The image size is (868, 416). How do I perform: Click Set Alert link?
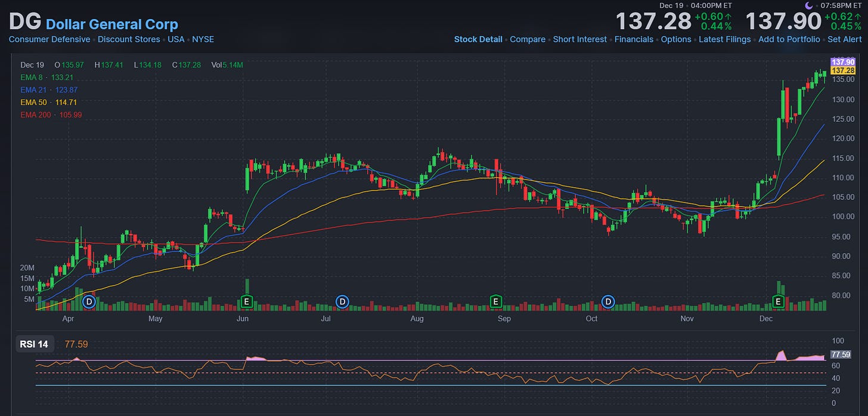click(845, 39)
